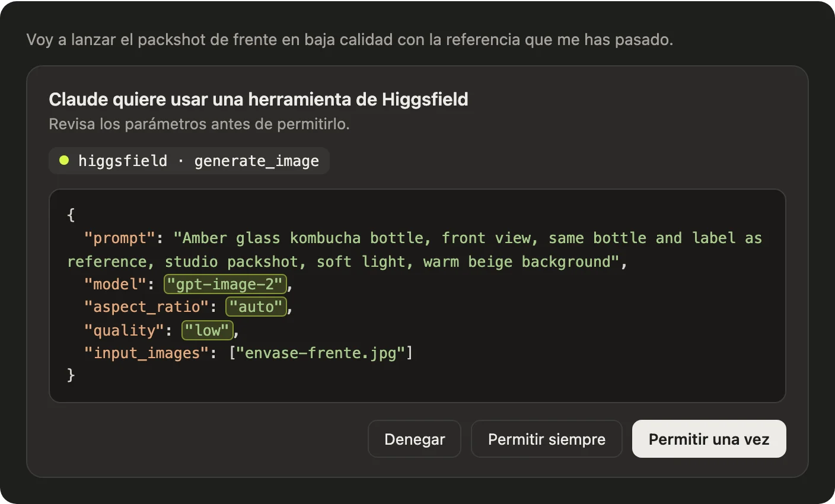Click the "model" key label

point(115,284)
